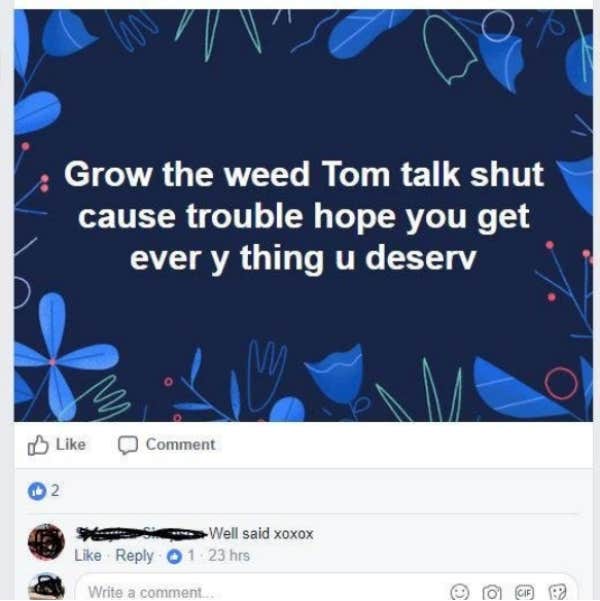Click the Comment label under the post

pos(180,445)
